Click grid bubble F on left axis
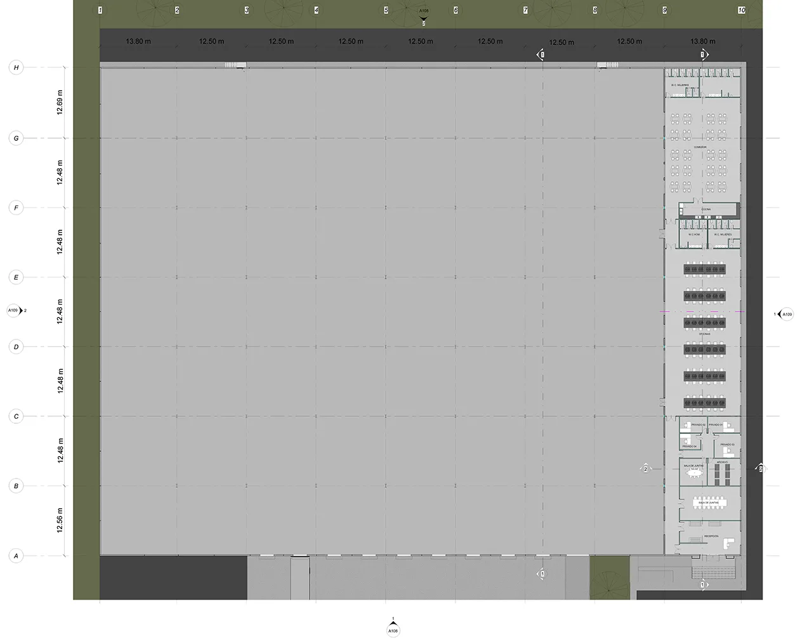Image resolution: width=812 pixels, height=644 pixels. (x=16, y=207)
